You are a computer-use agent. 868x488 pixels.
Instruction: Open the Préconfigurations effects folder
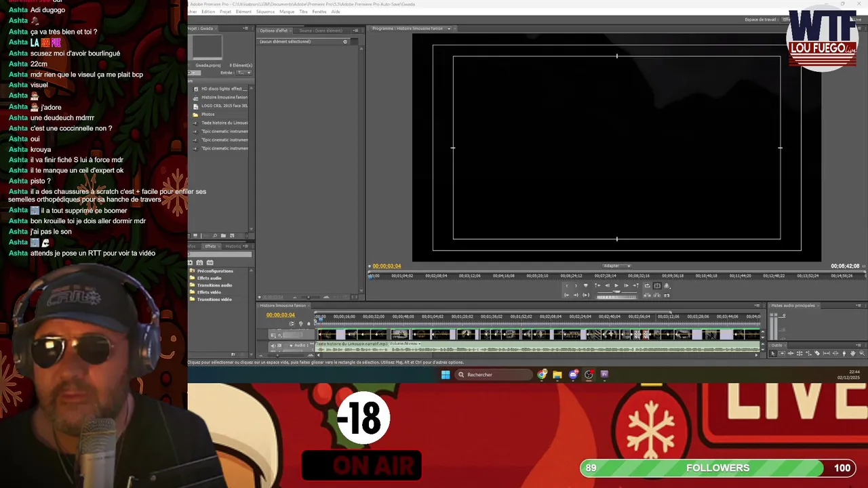215,271
